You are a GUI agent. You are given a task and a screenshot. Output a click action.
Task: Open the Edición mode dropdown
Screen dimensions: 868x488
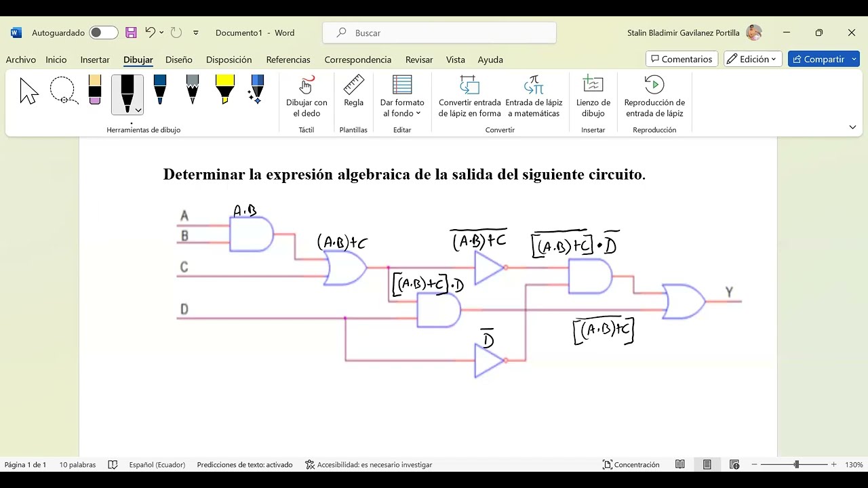[753, 59]
